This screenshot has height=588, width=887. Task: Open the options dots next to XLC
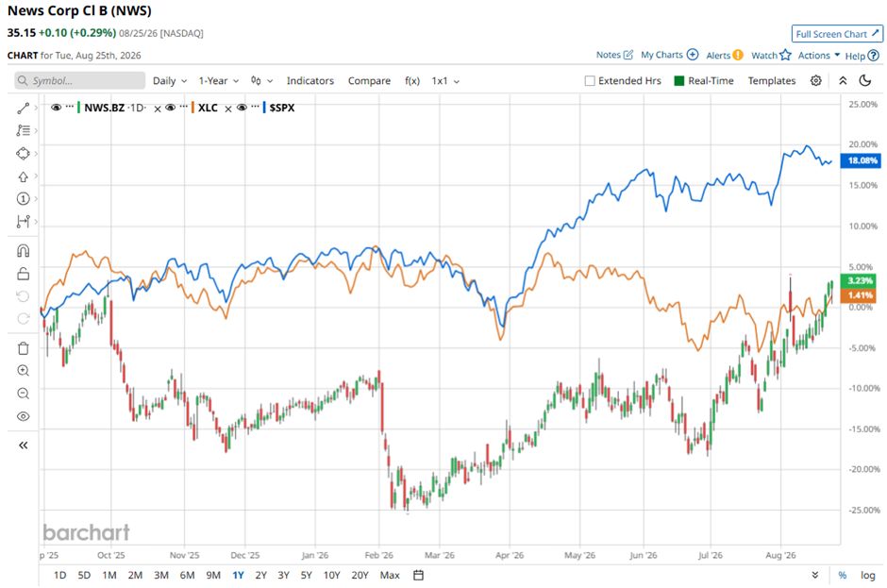183,107
